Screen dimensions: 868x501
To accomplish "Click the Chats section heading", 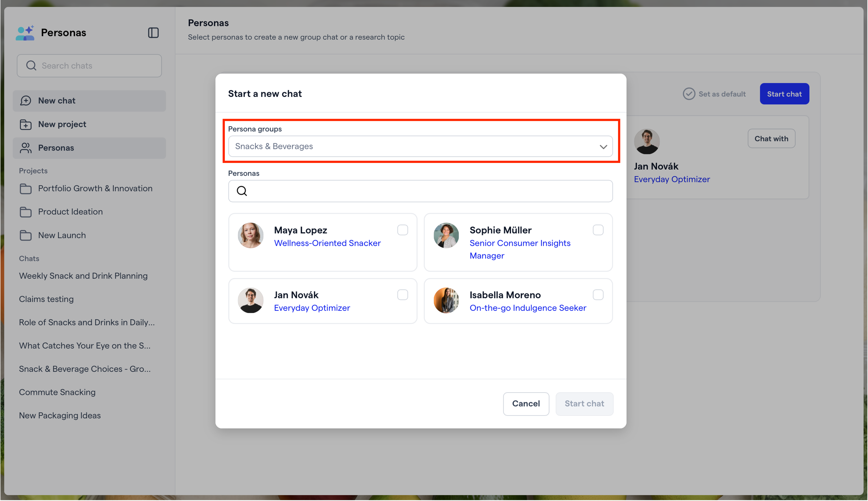I will coord(29,259).
